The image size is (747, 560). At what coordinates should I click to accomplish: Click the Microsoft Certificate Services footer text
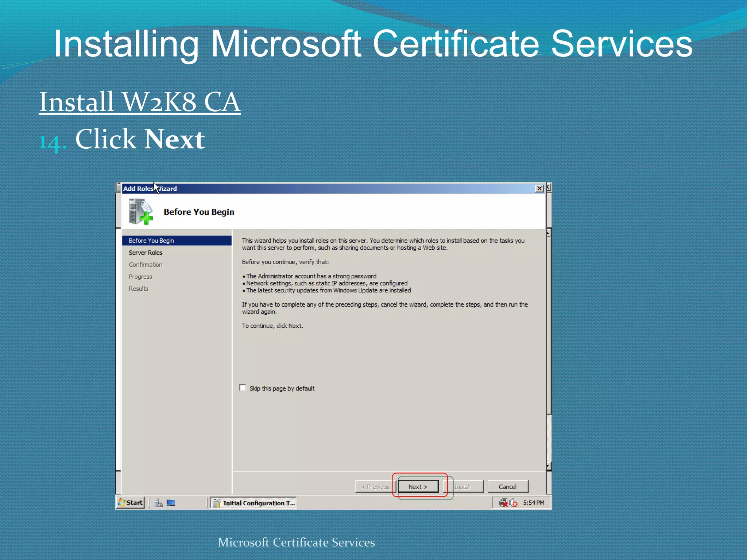tap(297, 542)
